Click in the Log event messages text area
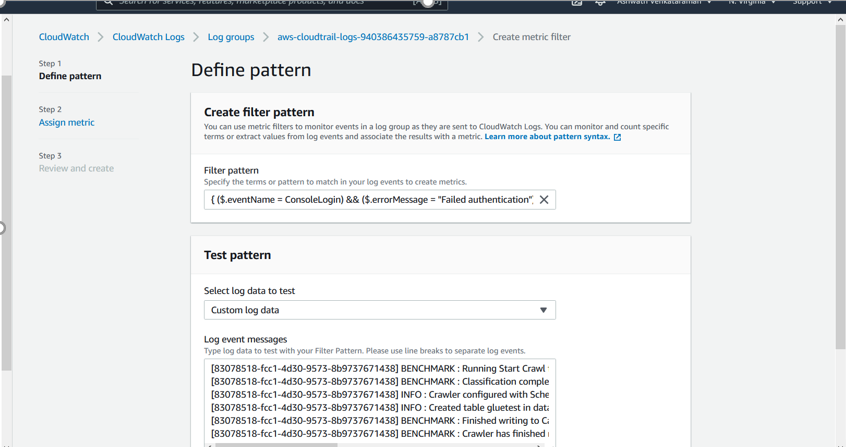The image size is (846, 447). click(x=379, y=400)
